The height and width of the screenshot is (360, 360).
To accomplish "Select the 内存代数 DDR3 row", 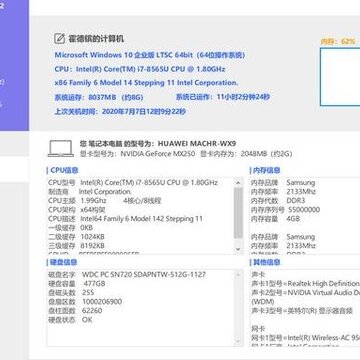I will tap(278, 201).
